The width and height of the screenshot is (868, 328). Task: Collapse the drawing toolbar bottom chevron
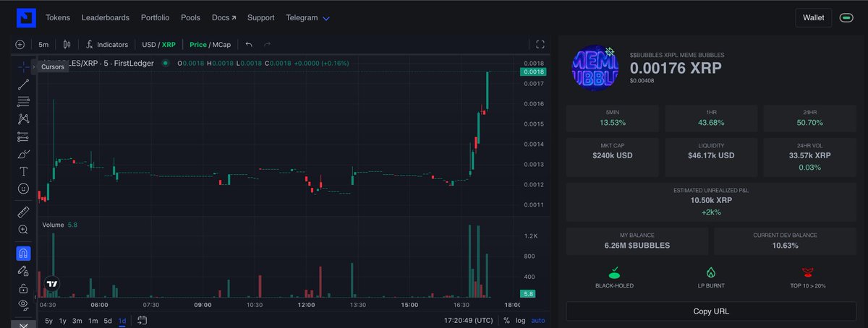[x=23, y=324]
